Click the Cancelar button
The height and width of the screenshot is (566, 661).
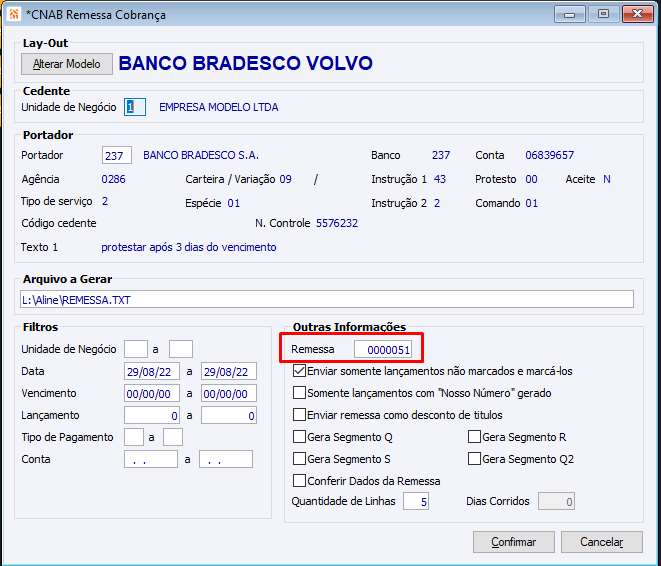tap(602, 542)
